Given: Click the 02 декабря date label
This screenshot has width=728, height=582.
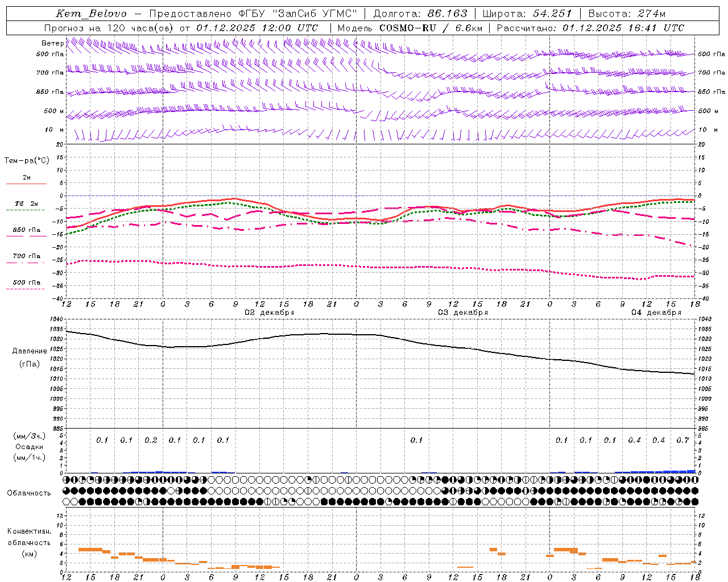Looking at the screenshot, I should pos(269,313).
